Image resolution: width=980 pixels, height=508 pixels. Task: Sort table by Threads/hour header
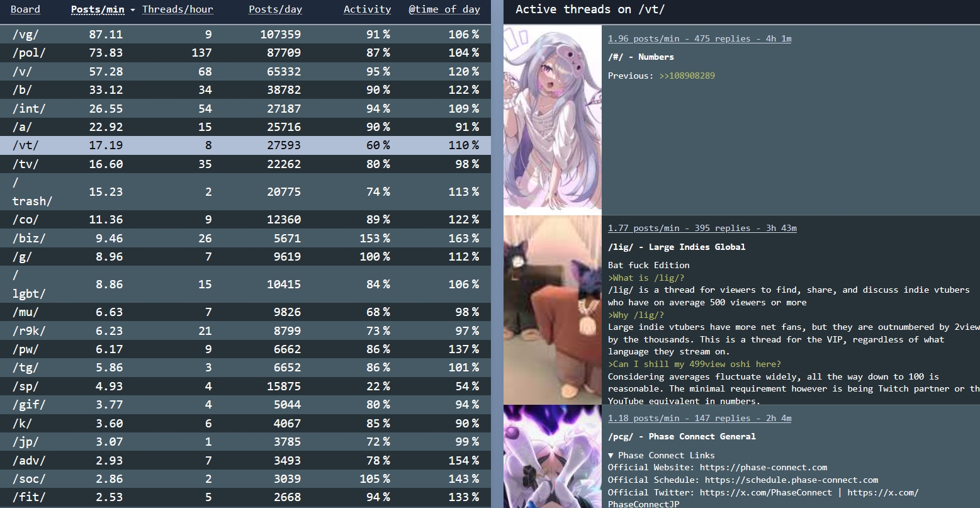click(177, 9)
